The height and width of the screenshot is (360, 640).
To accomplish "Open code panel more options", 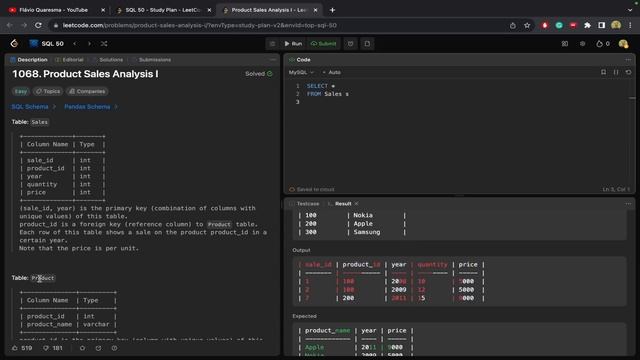I will (628, 60).
